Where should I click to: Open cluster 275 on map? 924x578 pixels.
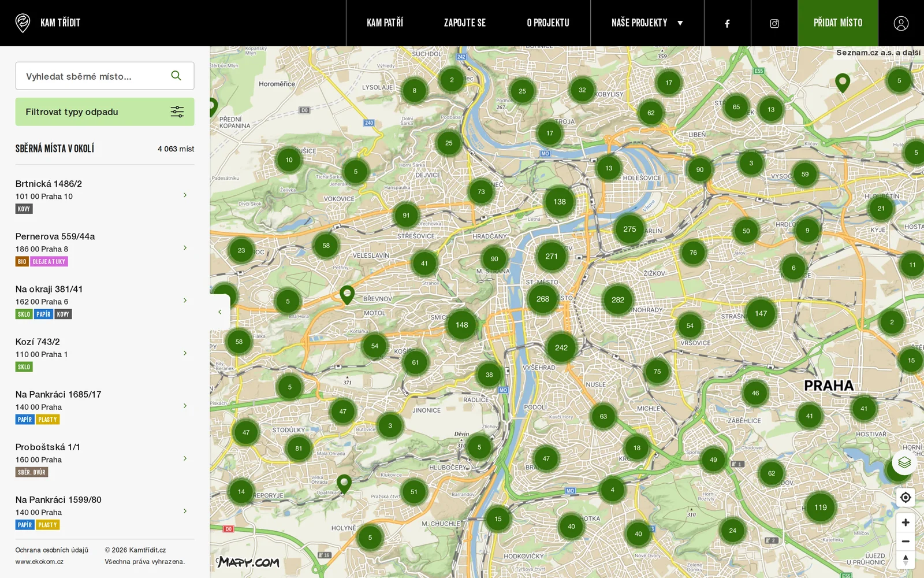629,229
